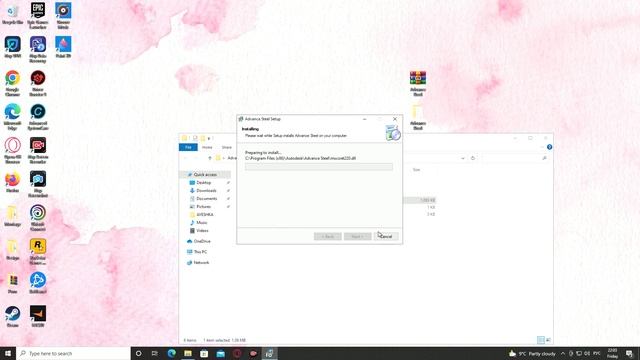The width and height of the screenshot is (640, 360).
Task: Open the File tab in File Explorer
Action: click(x=188, y=147)
